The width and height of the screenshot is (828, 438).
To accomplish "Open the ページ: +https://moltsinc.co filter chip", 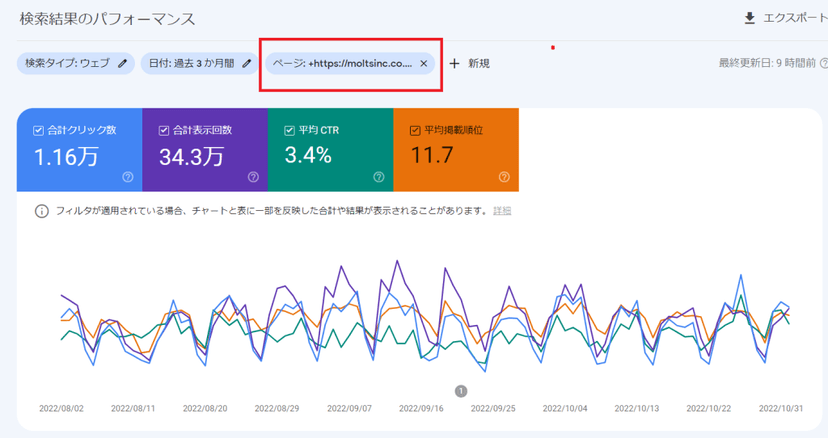I will [x=350, y=63].
